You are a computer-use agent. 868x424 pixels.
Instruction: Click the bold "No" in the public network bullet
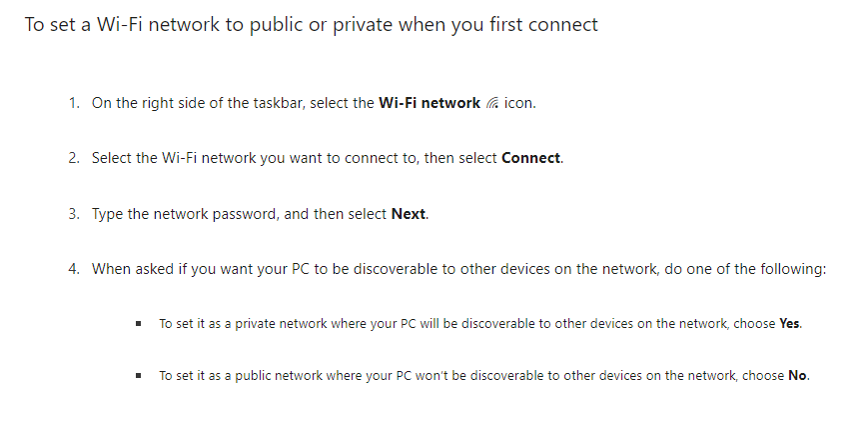pyautogui.click(x=798, y=376)
